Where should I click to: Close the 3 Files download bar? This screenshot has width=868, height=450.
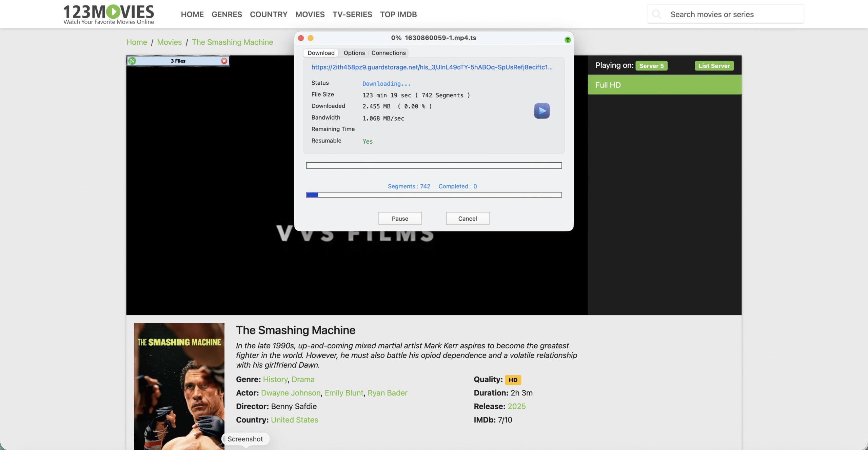point(224,61)
